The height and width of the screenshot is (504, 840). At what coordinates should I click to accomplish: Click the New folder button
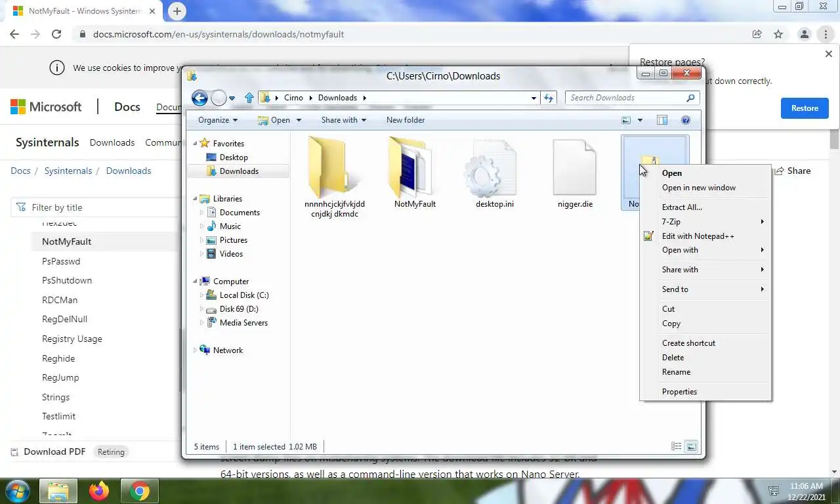406,120
